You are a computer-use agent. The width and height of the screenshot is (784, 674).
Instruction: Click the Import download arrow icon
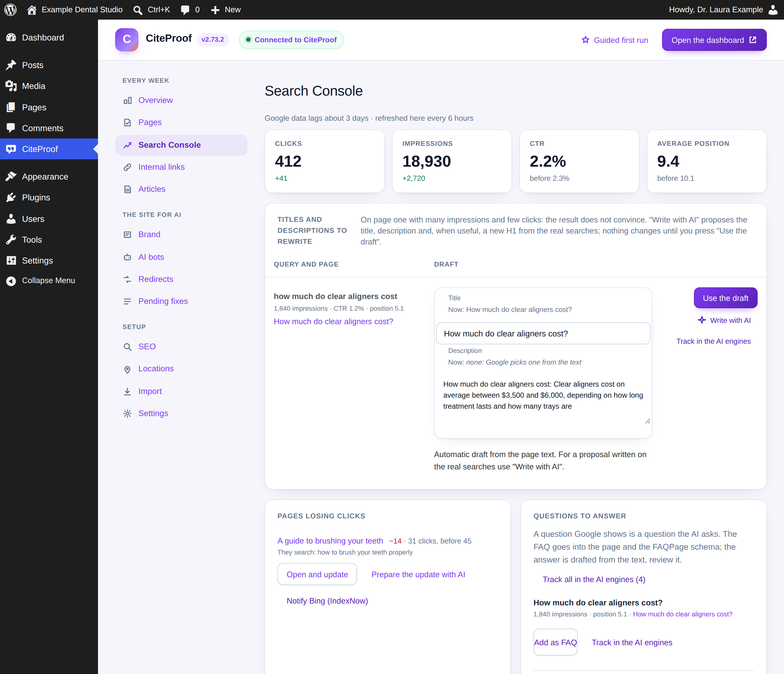[x=127, y=391]
